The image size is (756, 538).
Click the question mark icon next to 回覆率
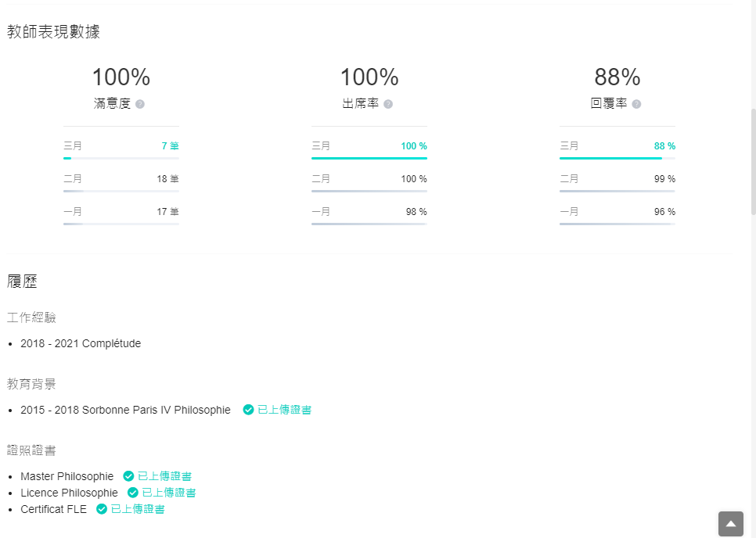click(x=636, y=104)
